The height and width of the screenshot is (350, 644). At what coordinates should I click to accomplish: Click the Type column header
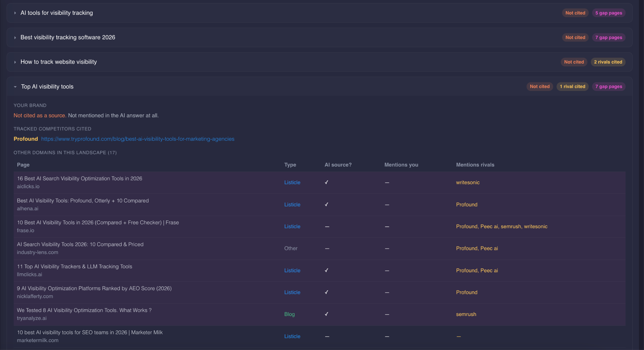click(290, 165)
